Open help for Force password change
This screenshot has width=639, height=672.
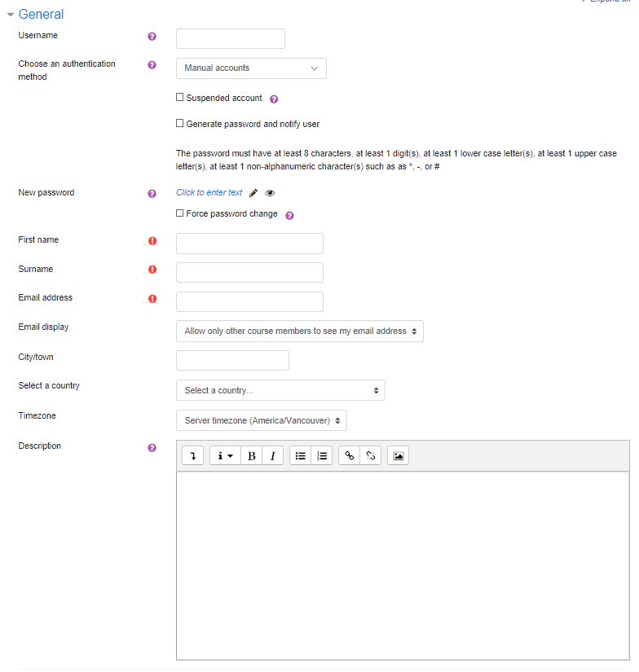(x=289, y=216)
